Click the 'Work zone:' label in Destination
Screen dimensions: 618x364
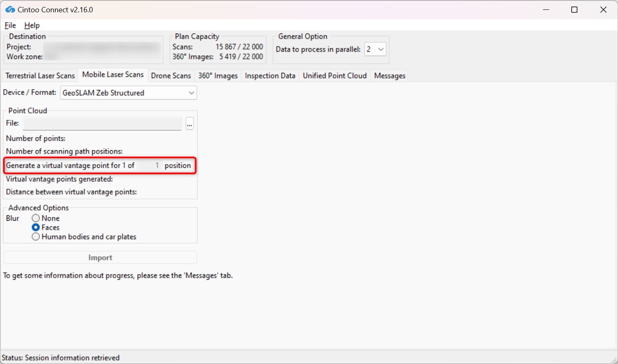pos(25,57)
